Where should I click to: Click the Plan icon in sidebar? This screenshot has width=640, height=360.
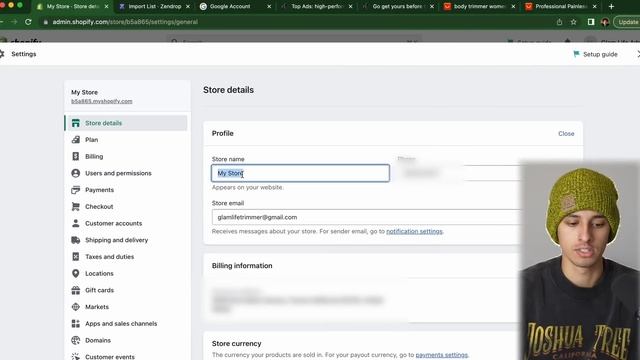(76, 140)
